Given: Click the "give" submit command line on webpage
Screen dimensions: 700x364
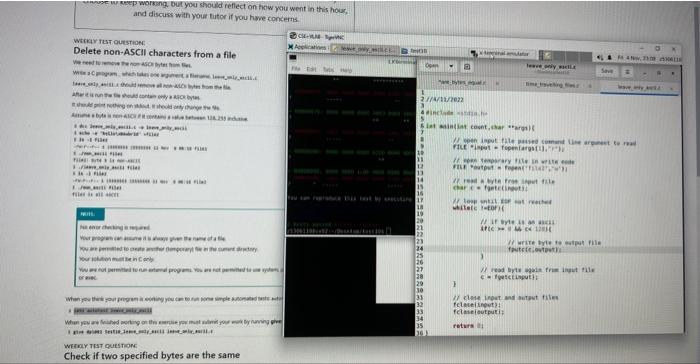Looking at the screenshot, I should click(140, 332).
